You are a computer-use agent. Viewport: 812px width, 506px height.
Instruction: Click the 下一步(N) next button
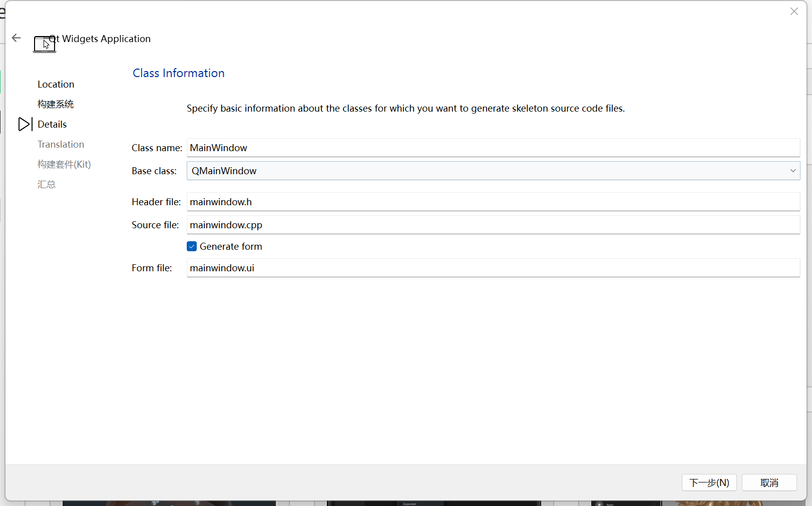[709, 482]
